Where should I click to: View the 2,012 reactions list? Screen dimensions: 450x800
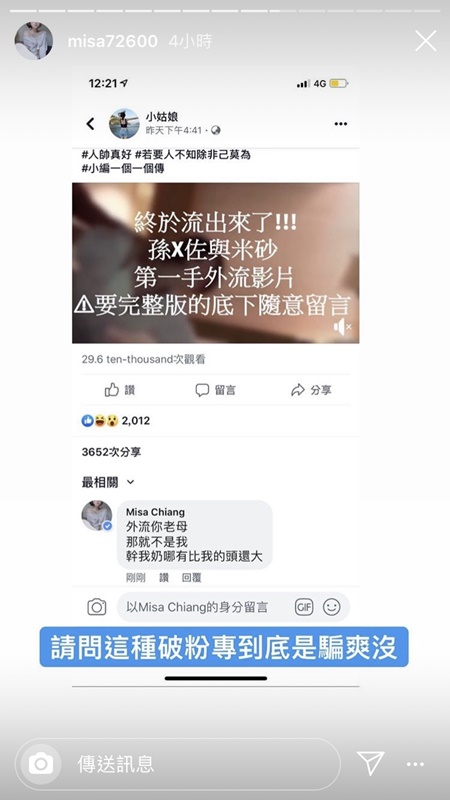(x=116, y=420)
